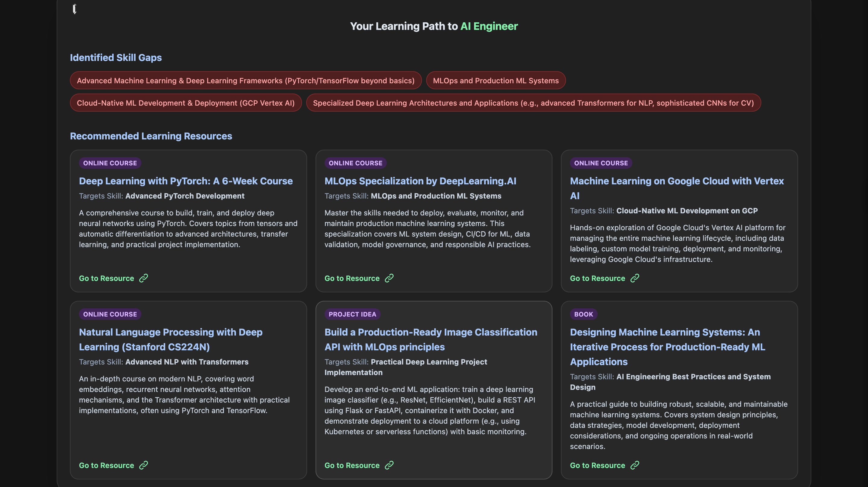Select the Specialized Deep Learning Architectures gap tag
This screenshot has height=487, width=868.
533,103
